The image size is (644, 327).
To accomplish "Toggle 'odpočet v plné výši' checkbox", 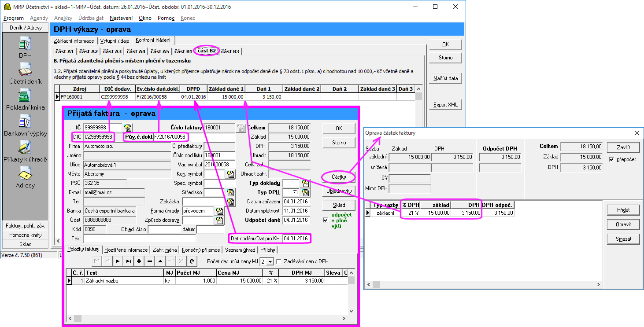I will [326, 220].
